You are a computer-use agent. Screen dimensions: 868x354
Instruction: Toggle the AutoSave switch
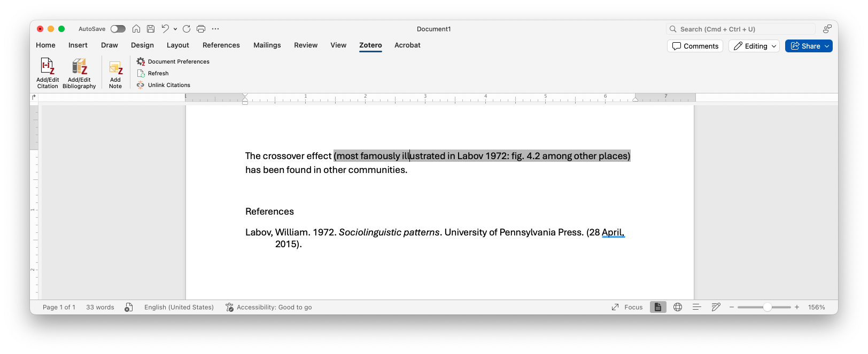tap(118, 29)
